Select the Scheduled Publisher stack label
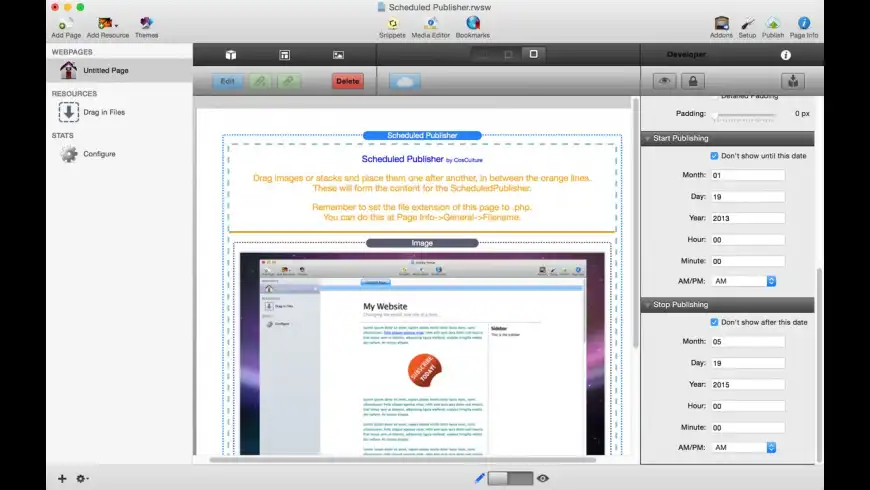Screen dimensions: 870x490 pyautogui.click(x=422, y=135)
